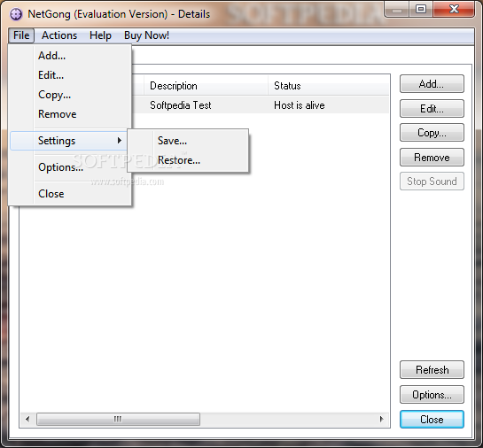
Task: Choose Copy... from the File menu
Action: (70, 95)
